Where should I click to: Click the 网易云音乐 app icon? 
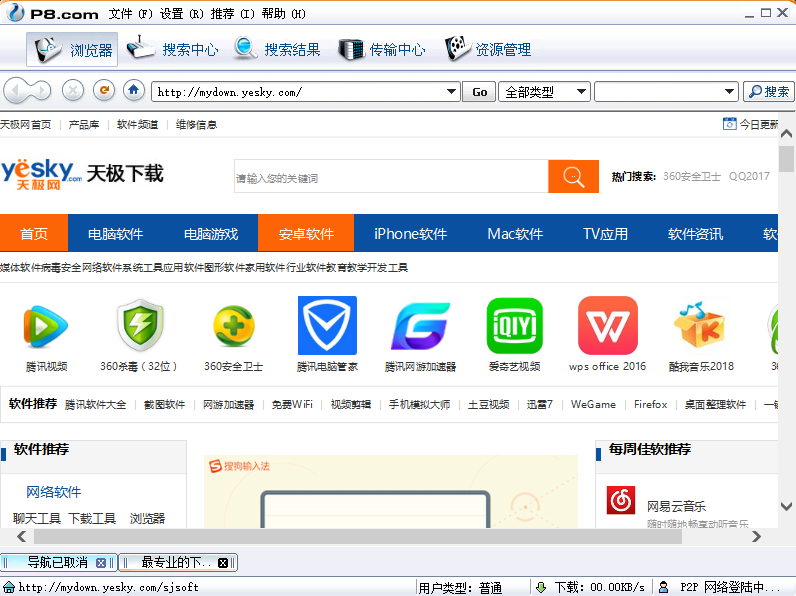click(x=620, y=500)
